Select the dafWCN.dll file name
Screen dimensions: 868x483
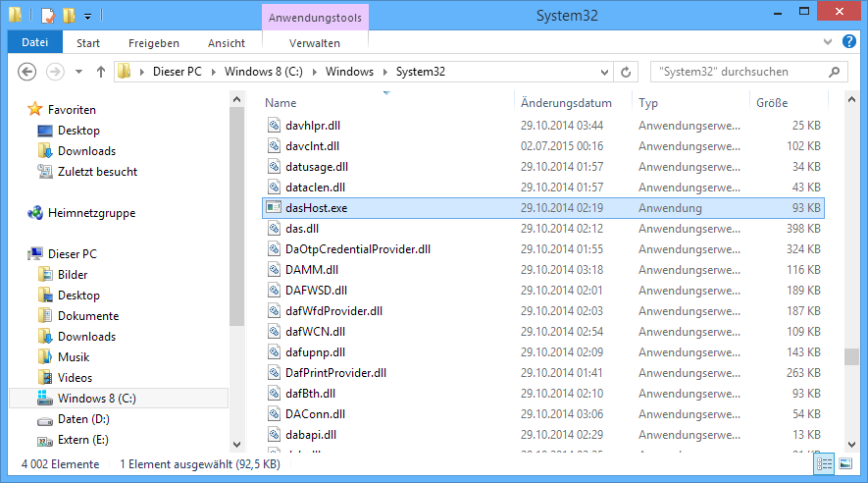pyautogui.click(x=315, y=332)
